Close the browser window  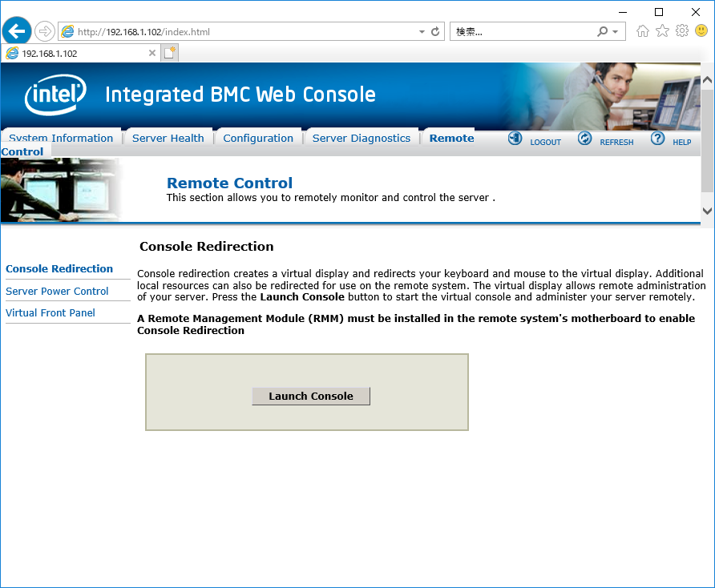click(x=696, y=12)
